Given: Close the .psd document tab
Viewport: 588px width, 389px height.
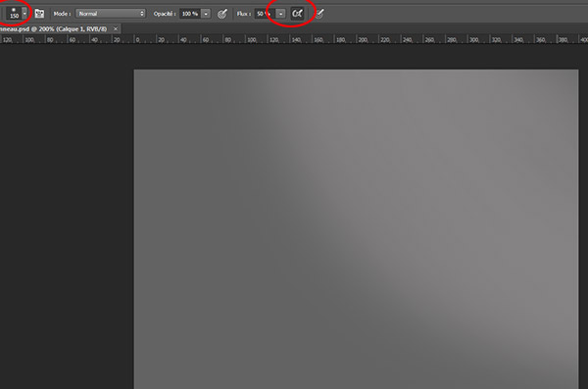Looking at the screenshot, I should (116, 28).
